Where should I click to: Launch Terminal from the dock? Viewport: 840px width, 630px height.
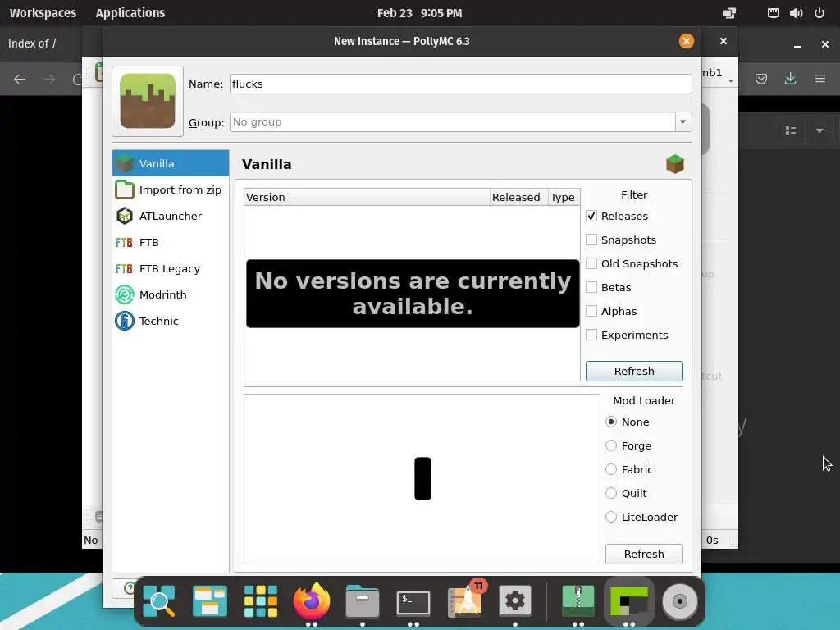[x=413, y=602]
